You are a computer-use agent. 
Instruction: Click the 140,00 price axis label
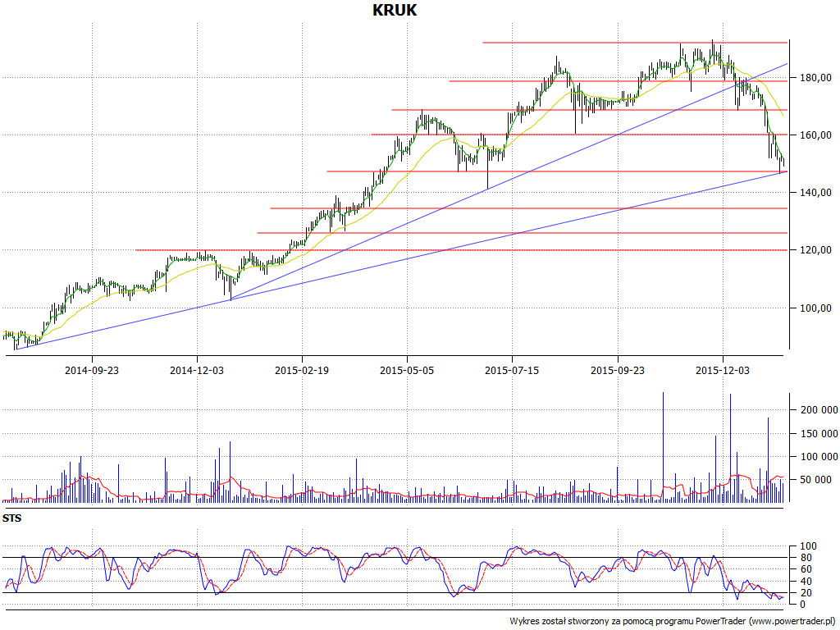[x=815, y=192]
